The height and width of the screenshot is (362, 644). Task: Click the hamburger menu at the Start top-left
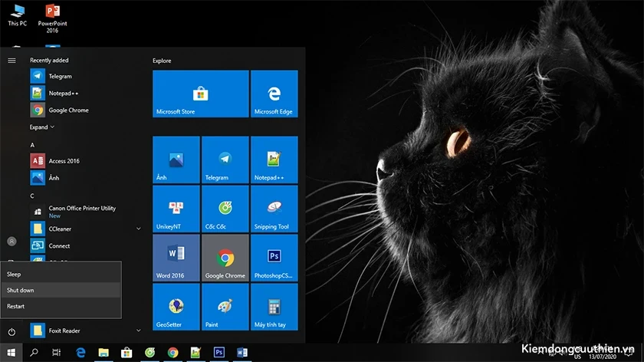[x=11, y=61]
